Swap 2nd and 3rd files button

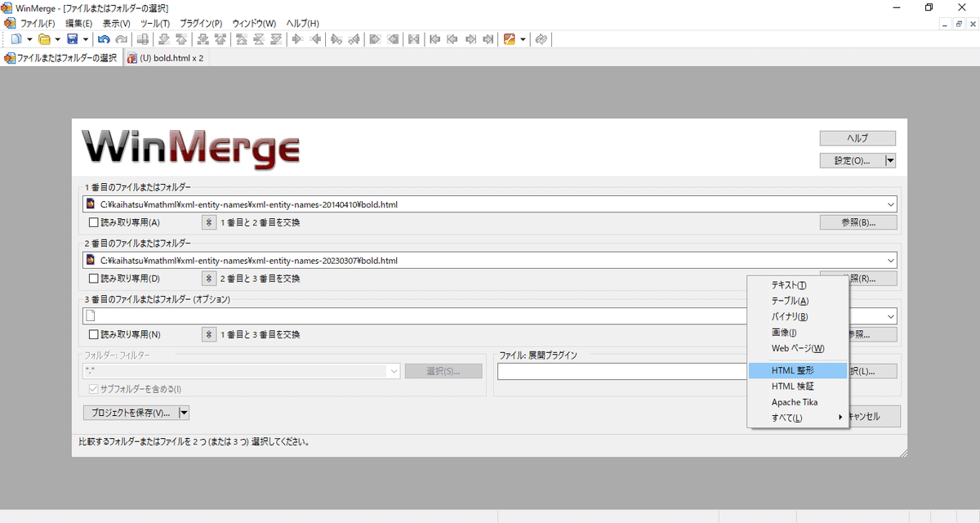click(208, 279)
